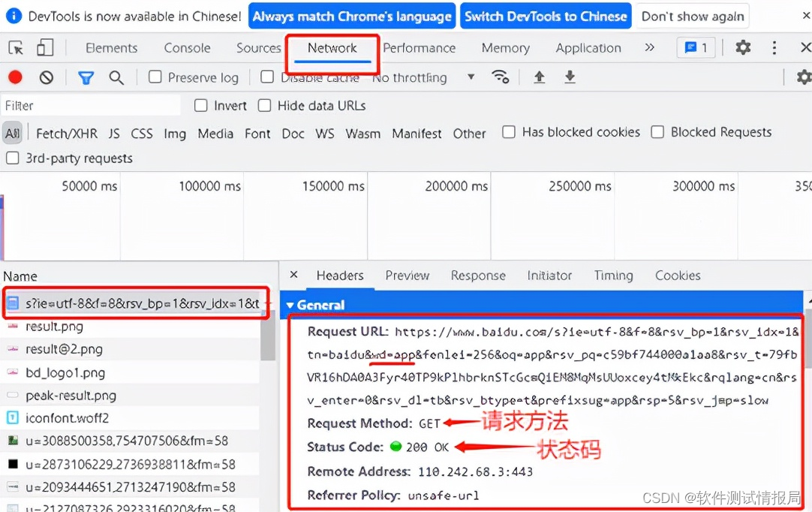The width and height of the screenshot is (812, 512).
Task: Open the Headers detail tab
Action: coord(340,276)
